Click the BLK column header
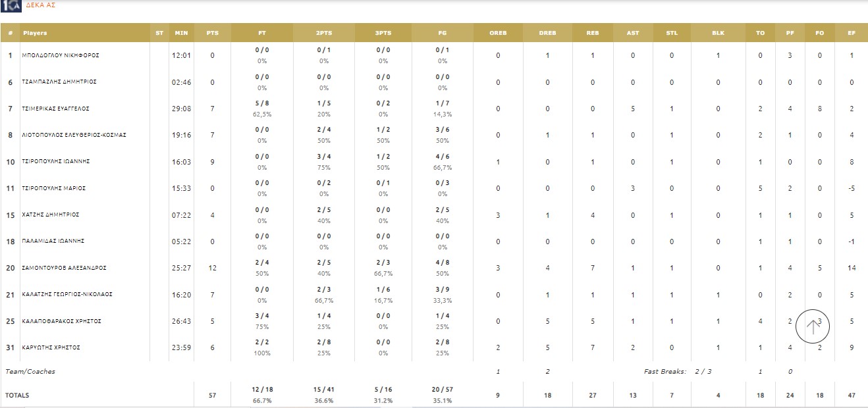 (718, 33)
